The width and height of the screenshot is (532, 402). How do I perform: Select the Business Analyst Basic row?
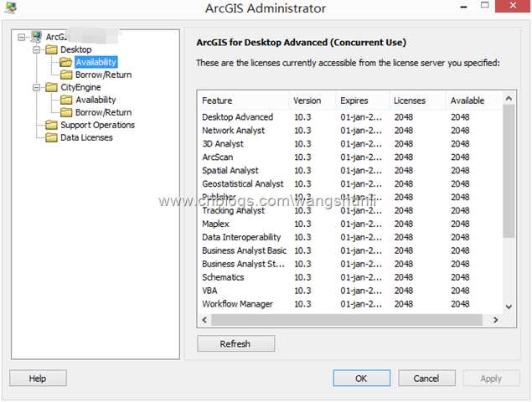click(349, 250)
